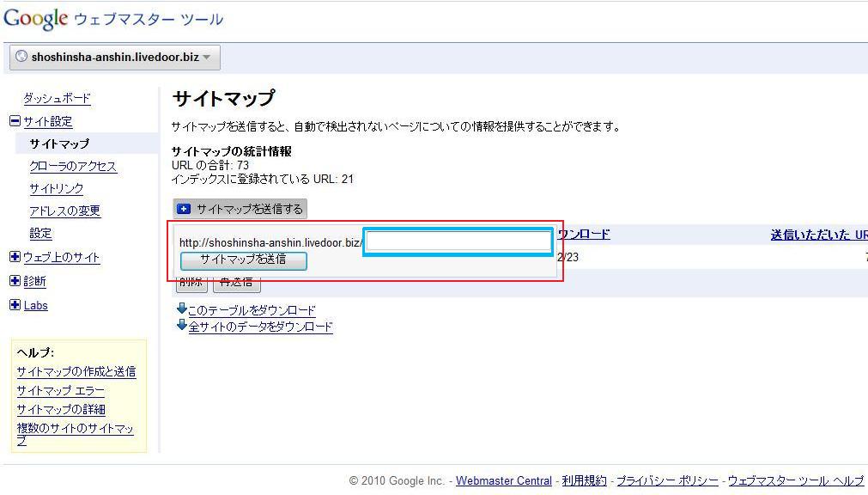Expand the 診断 section plus icon

point(15,280)
